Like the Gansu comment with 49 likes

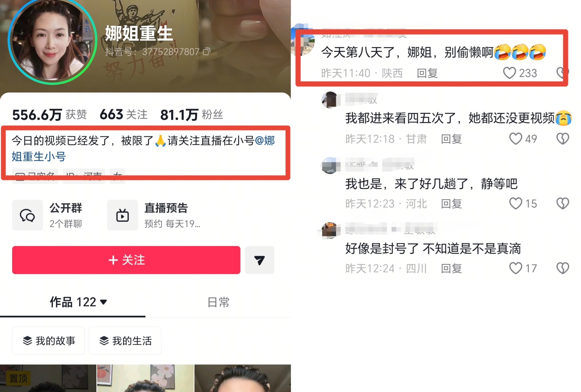516,139
